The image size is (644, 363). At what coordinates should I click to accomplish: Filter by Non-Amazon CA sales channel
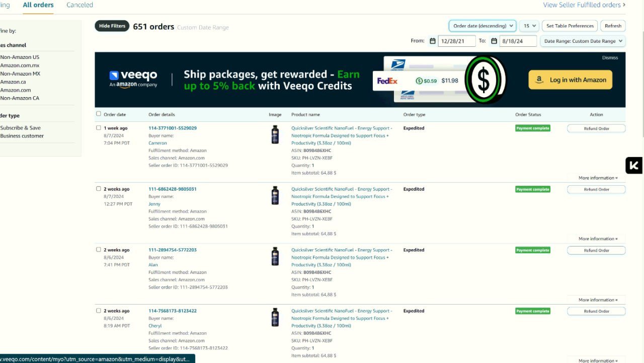tap(20, 98)
